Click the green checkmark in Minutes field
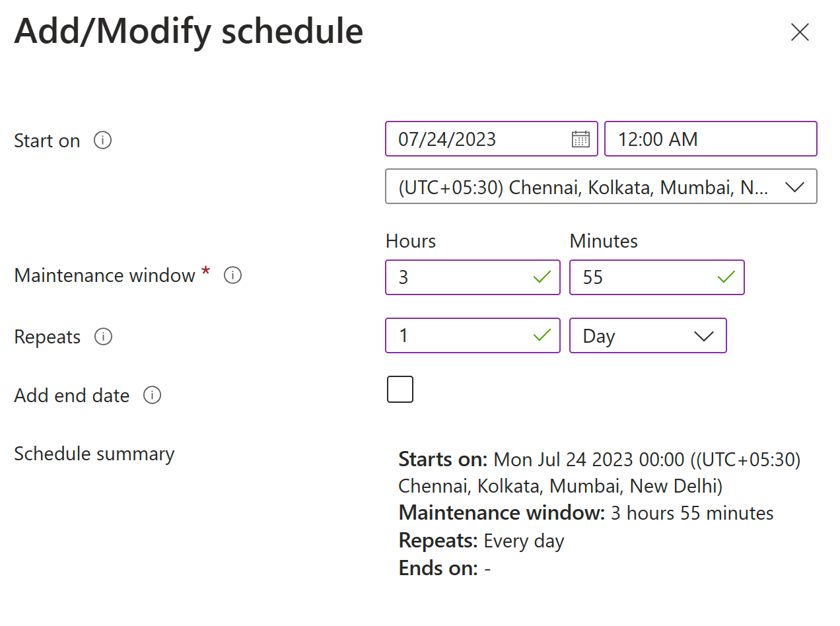840x626 pixels. tap(725, 277)
